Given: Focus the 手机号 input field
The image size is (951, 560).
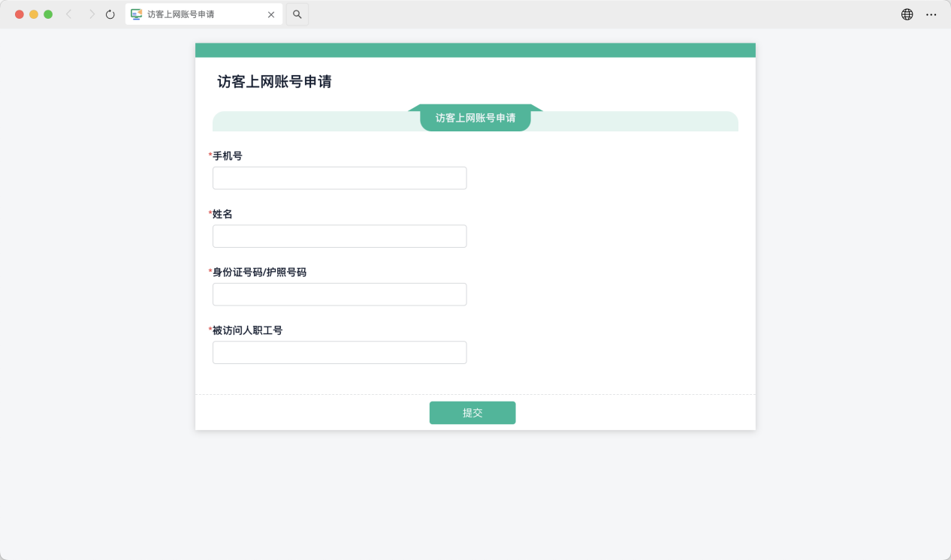Looking at the screenshot, I should [x=339, y=178].
